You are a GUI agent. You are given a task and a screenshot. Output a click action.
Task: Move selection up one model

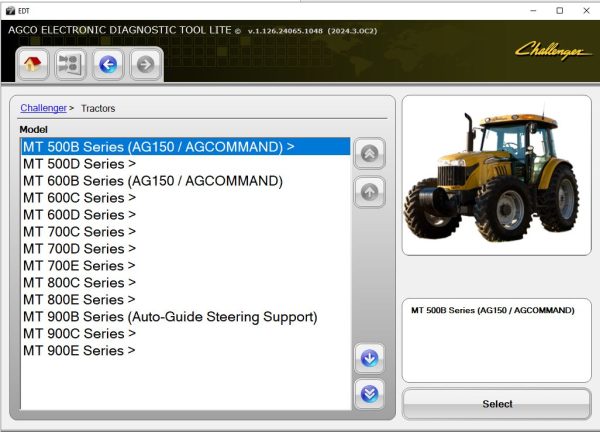pyautogui.click(x=369, y=192)
